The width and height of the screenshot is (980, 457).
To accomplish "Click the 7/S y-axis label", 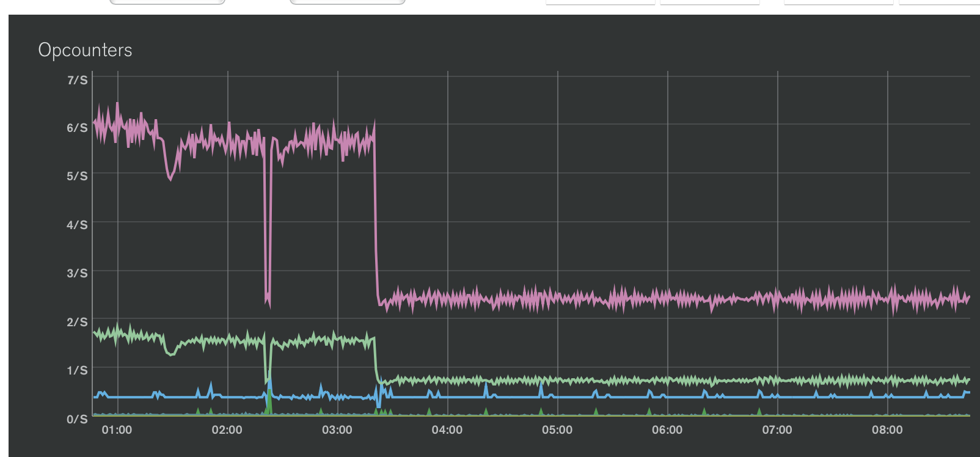I will tap(77, 80).
